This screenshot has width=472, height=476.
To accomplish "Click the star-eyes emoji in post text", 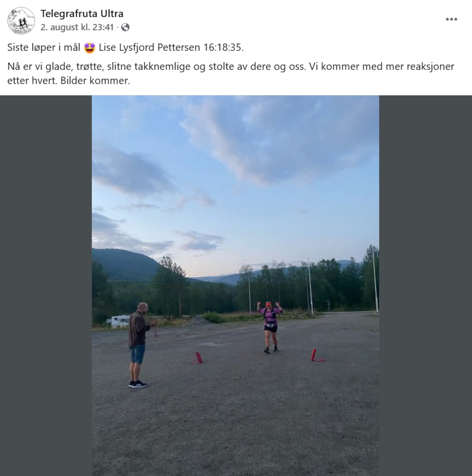I will [x=89, y=48].
